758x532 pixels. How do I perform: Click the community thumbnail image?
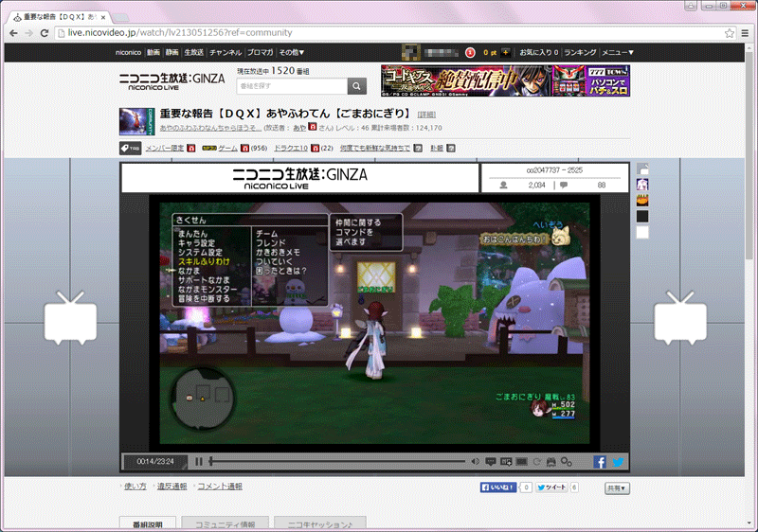tap(136, 121)
